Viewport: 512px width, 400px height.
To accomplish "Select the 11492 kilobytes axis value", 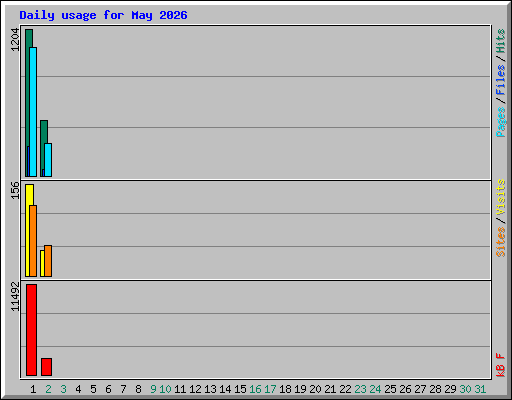I will click(15, 297).
